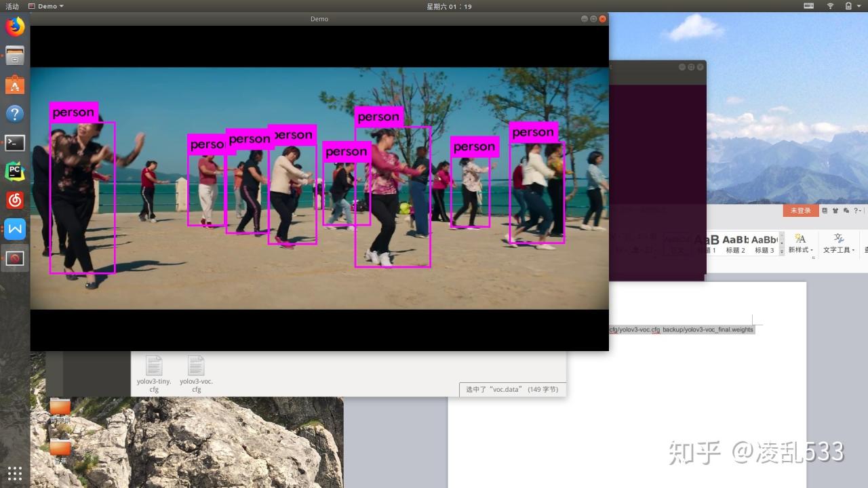Apply the 标题 2 heading style
The image size is (868, 488).
tap(735, 244)
